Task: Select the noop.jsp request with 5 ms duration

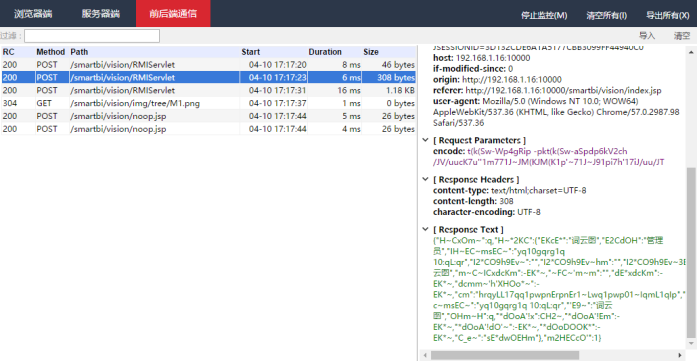Action: click(208, 116)
